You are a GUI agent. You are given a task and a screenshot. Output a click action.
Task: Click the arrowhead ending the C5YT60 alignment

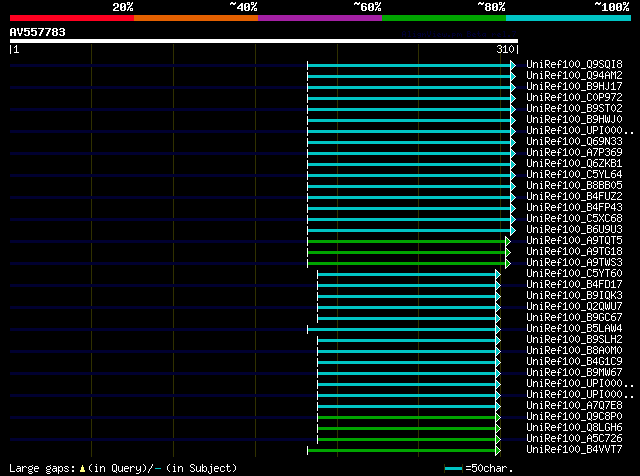click(x=498, y=274)
